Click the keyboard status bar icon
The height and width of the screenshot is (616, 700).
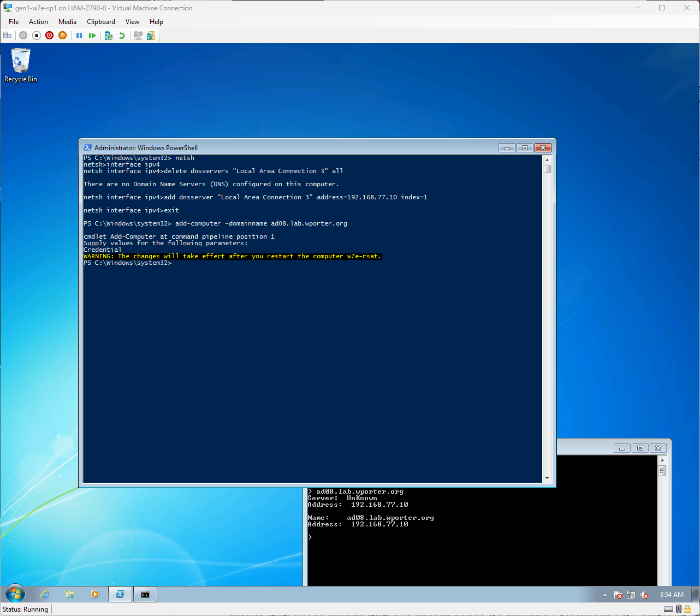668,609
